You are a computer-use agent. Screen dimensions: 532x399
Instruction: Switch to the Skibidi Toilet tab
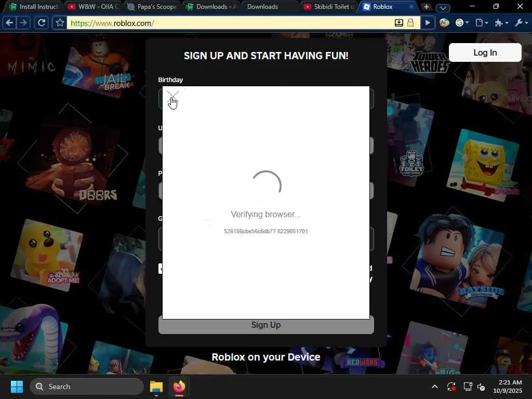point(329,6)
